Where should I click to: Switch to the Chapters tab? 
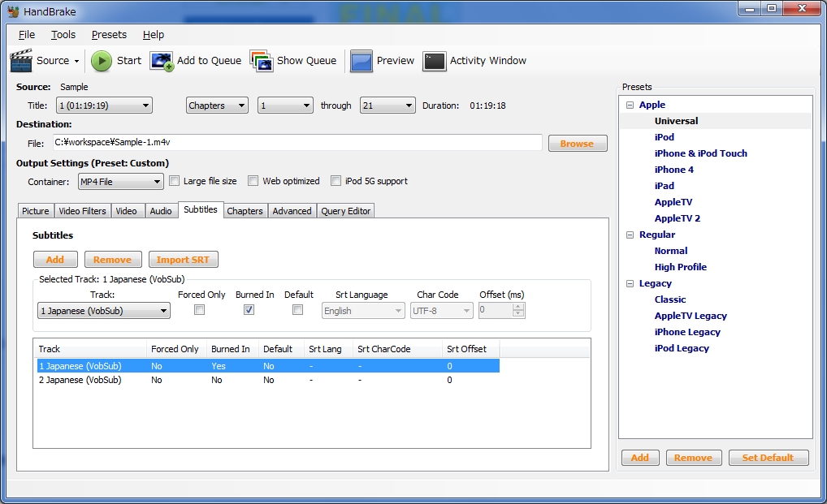pos(245,211)
